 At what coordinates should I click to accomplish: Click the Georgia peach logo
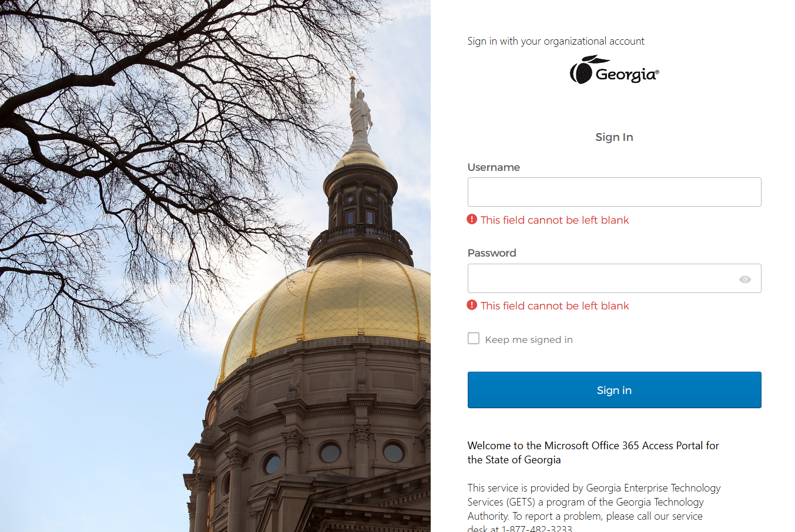coord(614,70)
